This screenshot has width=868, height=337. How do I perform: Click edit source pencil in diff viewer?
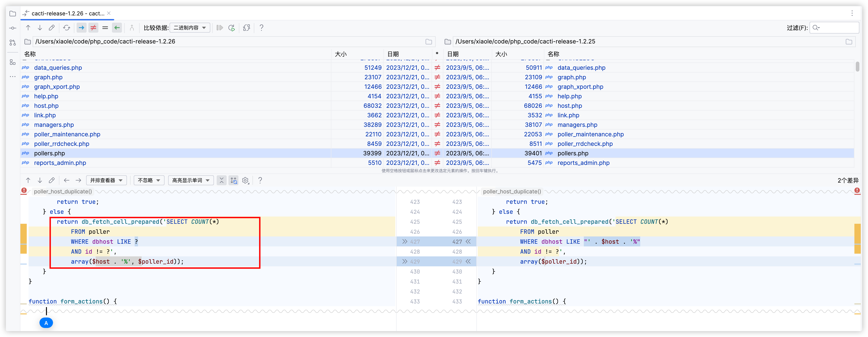(x=51, y=181)
